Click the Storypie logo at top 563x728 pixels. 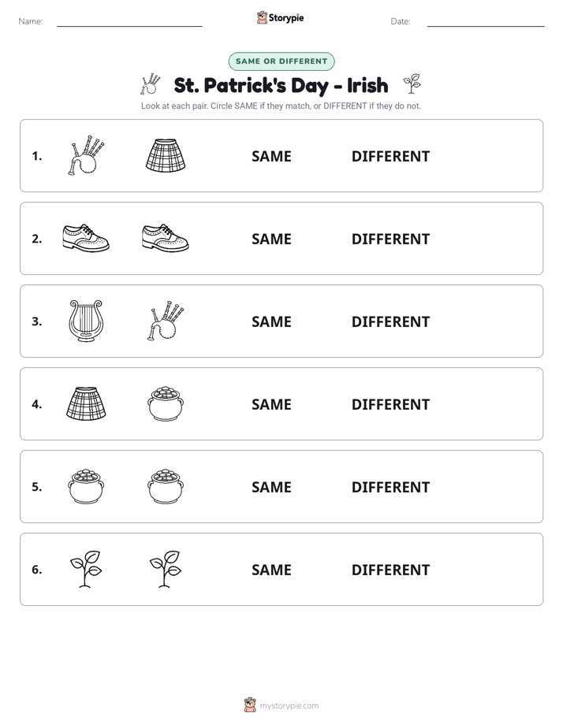coord(281,17)
